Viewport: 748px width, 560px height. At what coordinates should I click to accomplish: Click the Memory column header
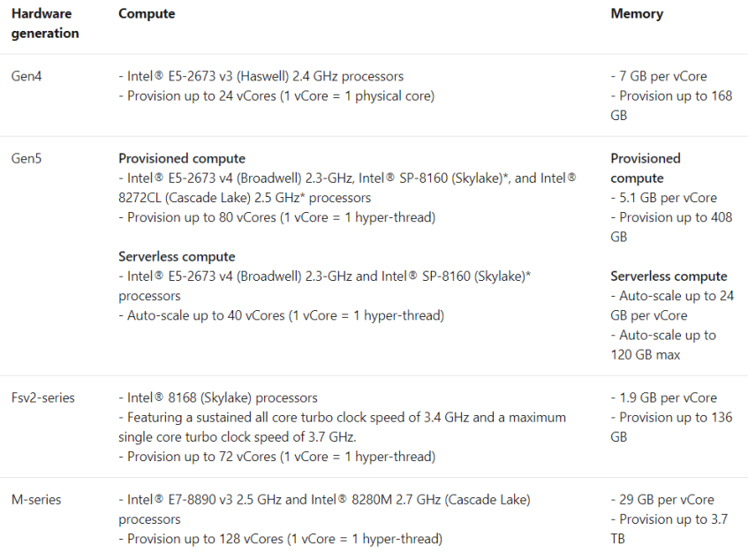pyautogui.click(x=637, y=13)
